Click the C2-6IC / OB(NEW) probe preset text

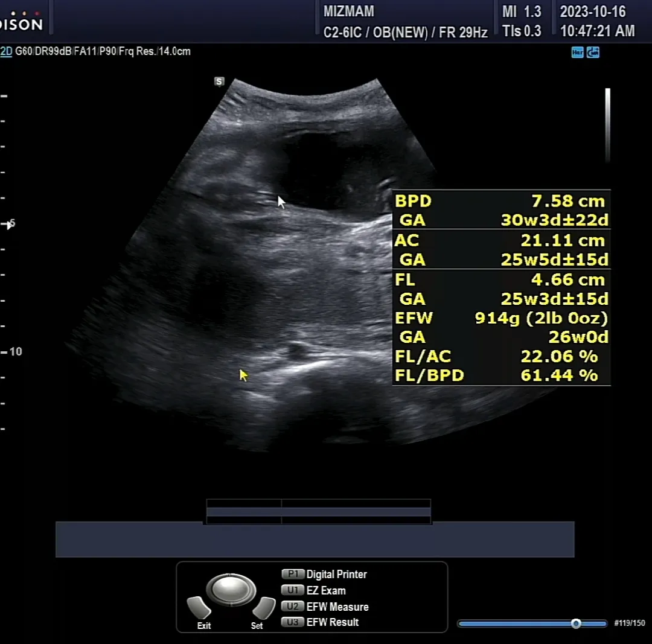coord(376,32)
